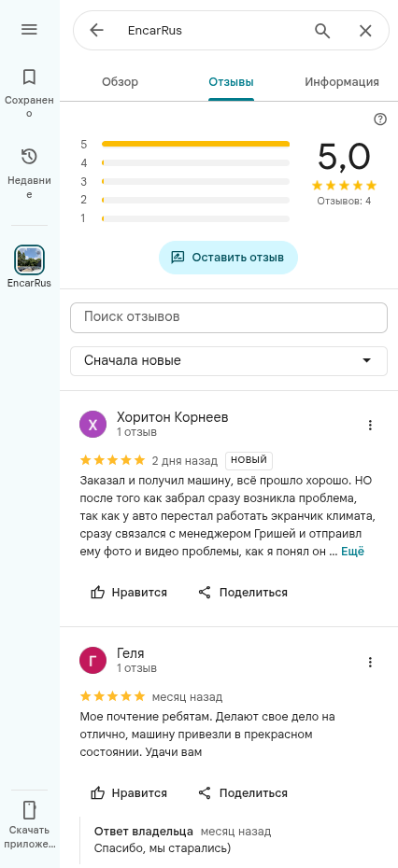Click the Оставить отзыв button
Image resolution: width=398 pixels, height=868 pixels.
228,258
